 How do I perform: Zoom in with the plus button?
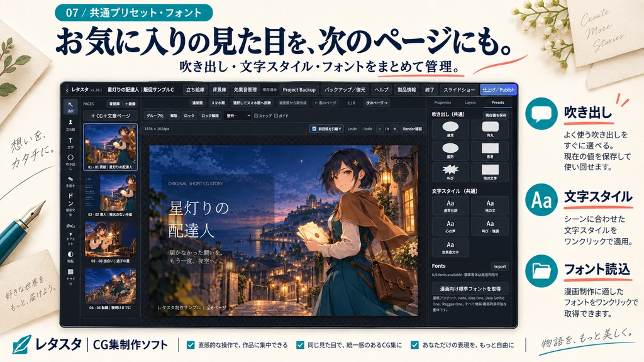point(395,129)
